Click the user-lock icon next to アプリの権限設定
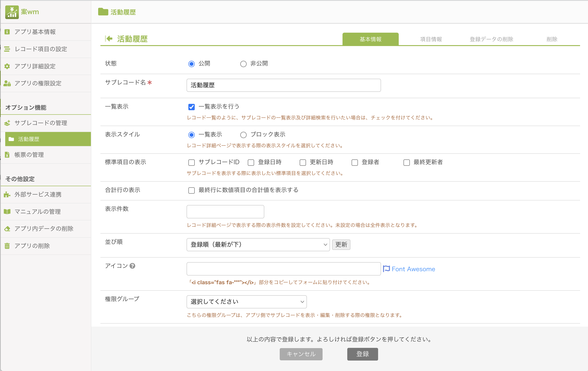This screenshot has height=371, width=588. (x=7, y=83)
